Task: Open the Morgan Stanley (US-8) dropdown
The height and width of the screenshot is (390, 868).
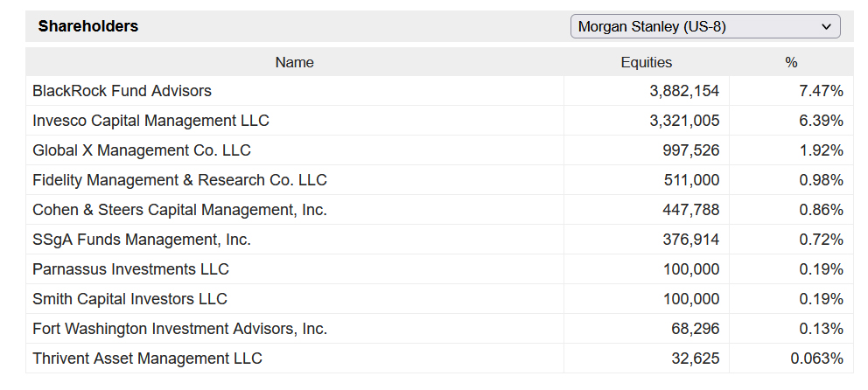Action: click(x=704, y=26)
